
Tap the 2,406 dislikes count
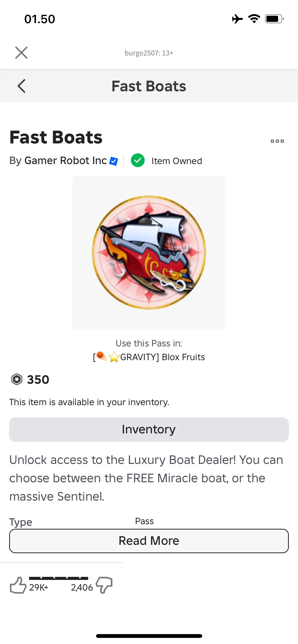click(82, 588)
